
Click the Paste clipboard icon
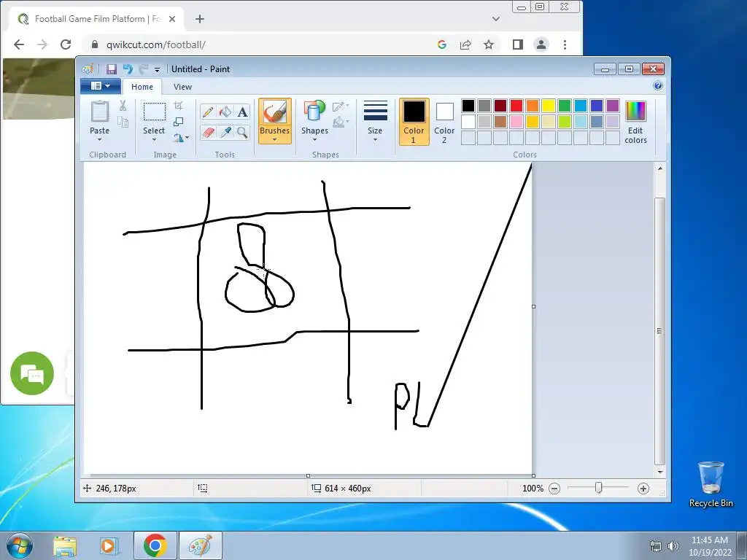99,112
